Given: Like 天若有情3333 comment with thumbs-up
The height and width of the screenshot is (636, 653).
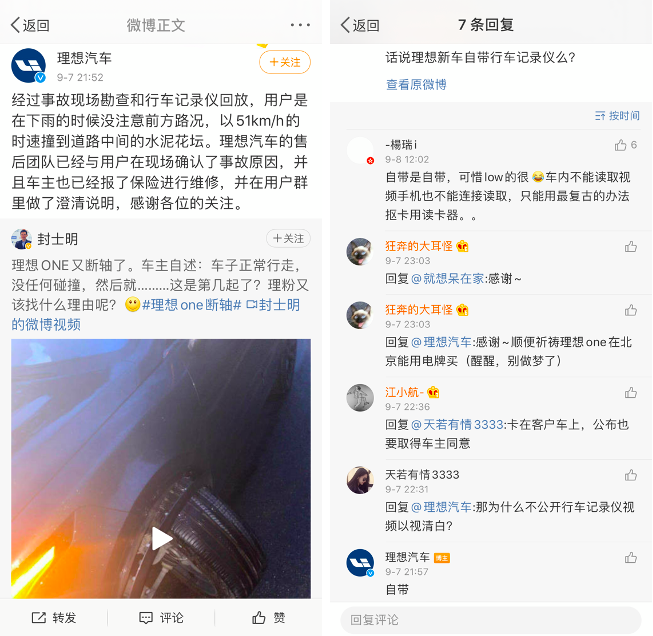Looking at the screenshot, I should (631, 475).
